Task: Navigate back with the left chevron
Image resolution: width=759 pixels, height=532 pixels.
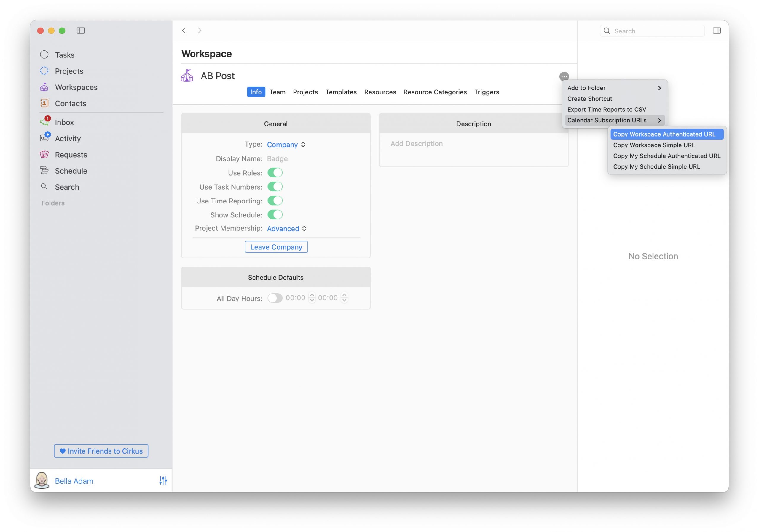Action: tap(184, 31)
